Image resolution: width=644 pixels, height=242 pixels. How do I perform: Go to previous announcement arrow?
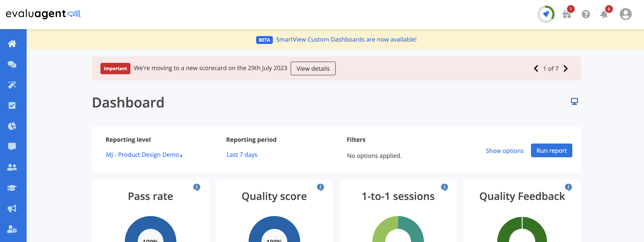point(536,68)
